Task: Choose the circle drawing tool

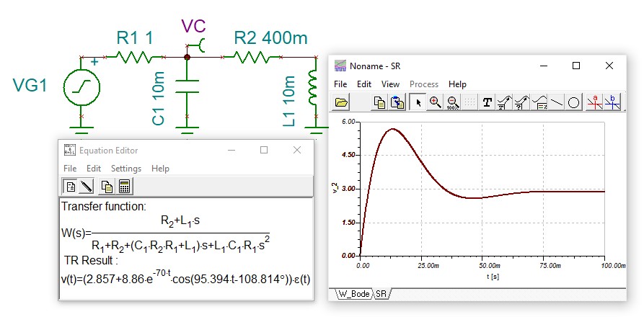Action: coord(573,102)
